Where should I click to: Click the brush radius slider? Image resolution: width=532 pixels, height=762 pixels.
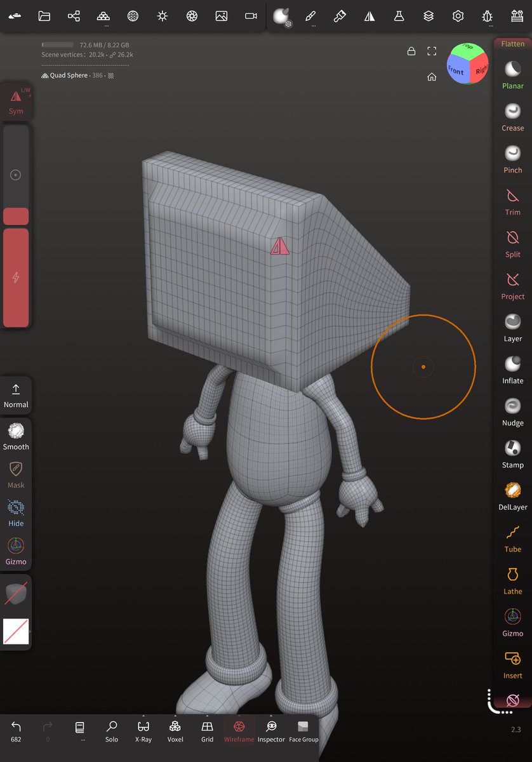16,175
